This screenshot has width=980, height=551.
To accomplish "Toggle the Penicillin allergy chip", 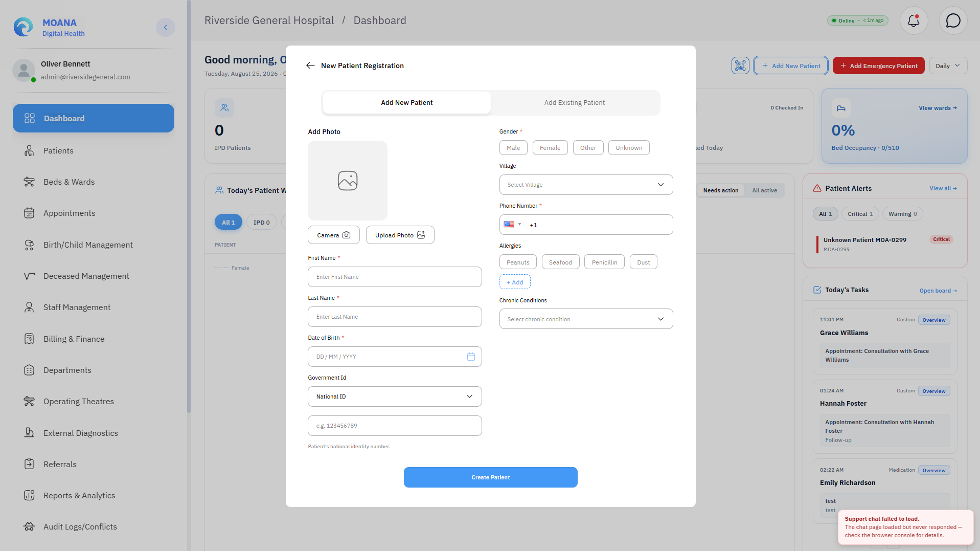I will tap(604, 262).
